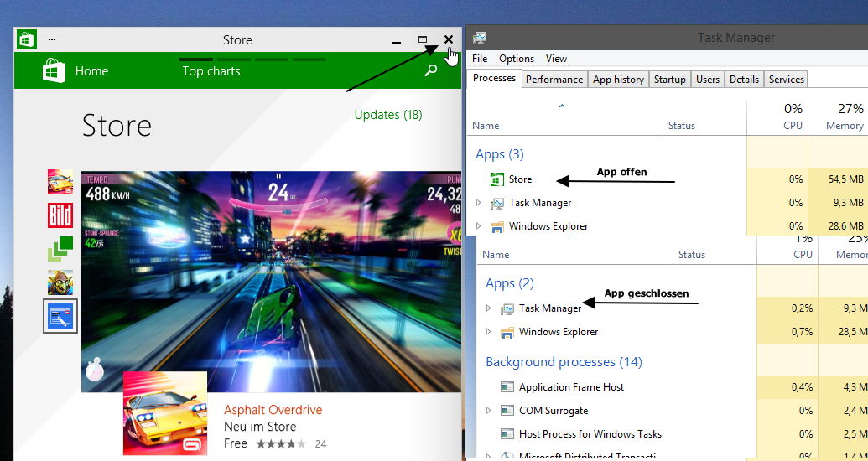Expand Windows Explorer row under Apps (2)
This screenshot has height=461, width=868.
[488, 331]
